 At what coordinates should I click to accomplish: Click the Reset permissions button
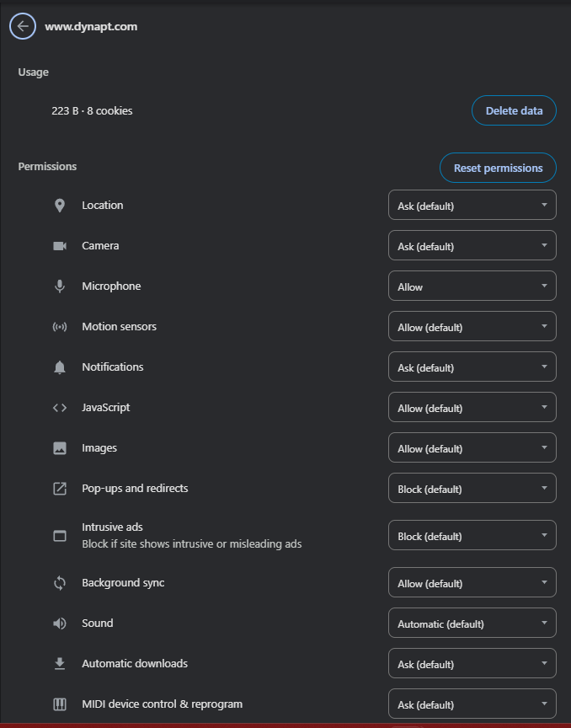click(x=498, y=168)
